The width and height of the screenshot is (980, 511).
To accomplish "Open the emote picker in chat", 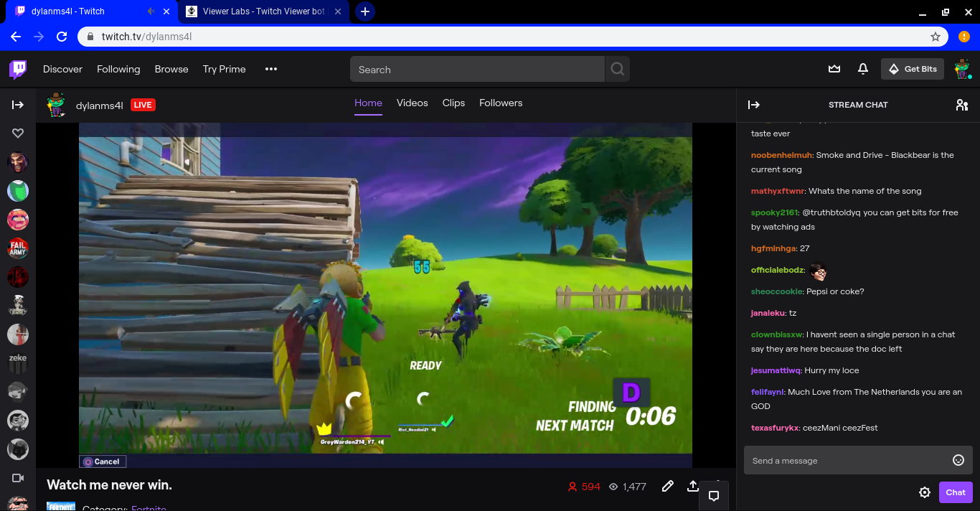I will tap(958, 460).
